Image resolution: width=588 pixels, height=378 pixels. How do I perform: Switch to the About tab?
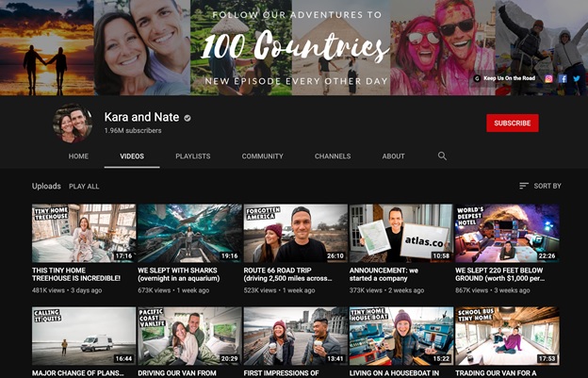[393, 156]
